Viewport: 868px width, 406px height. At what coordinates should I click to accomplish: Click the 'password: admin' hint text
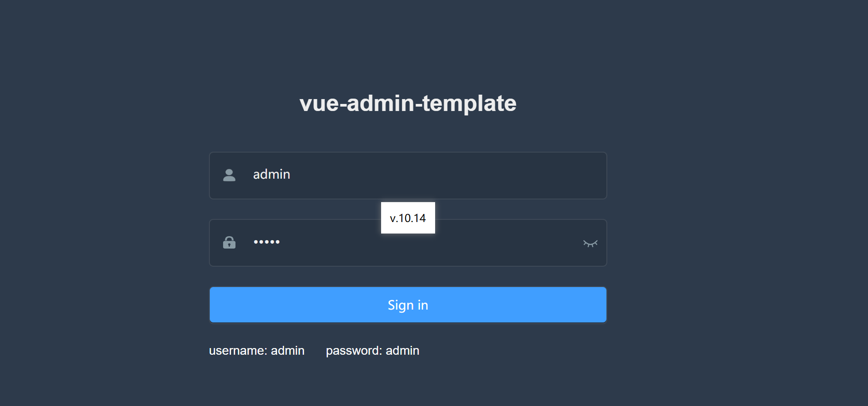[x=373, y=350]
